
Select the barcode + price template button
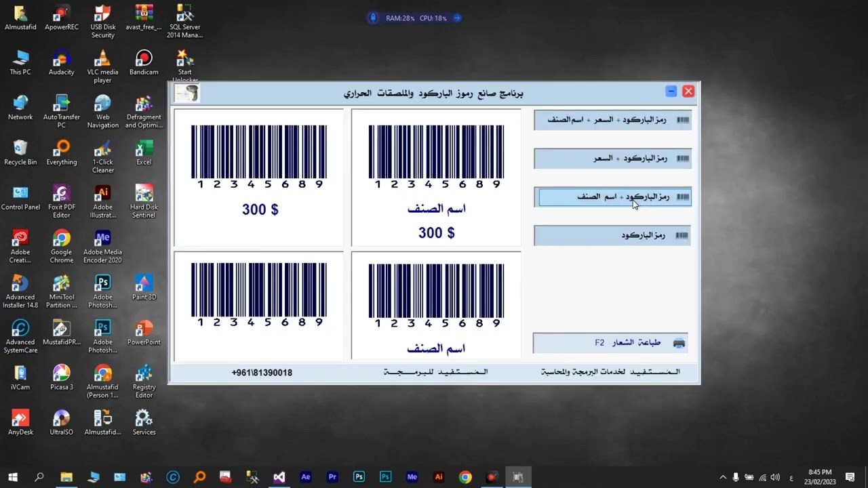coord(612,159)
